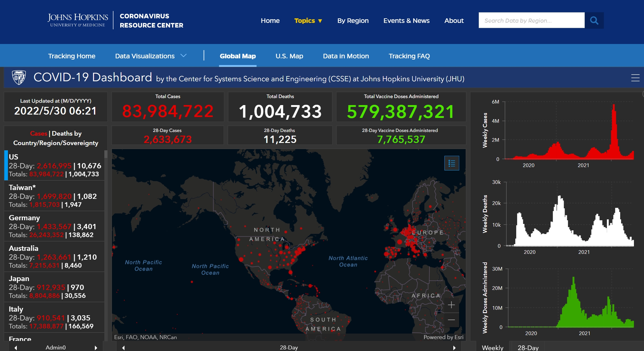Click right arrow of 28-Day map selector
644x351 pixels.
point(454,348)
